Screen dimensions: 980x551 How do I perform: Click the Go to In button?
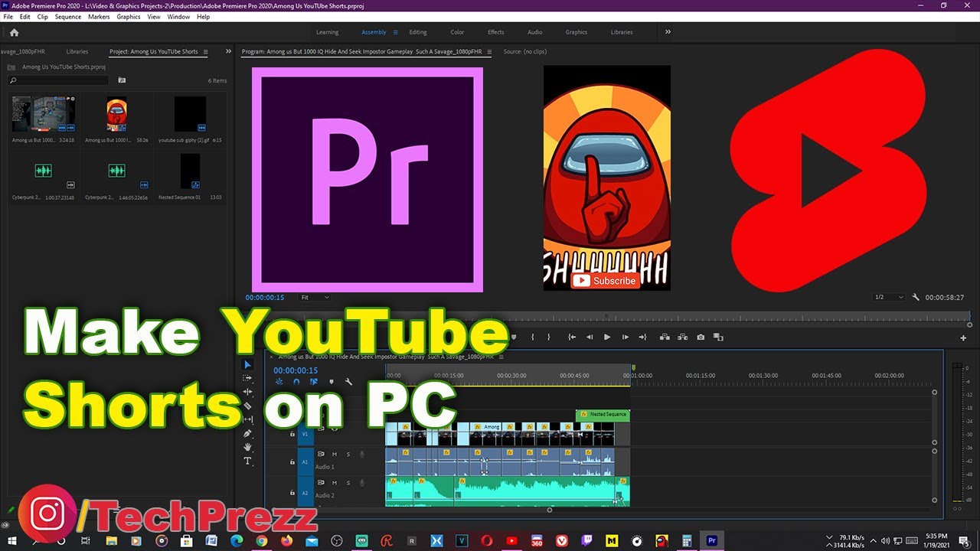pos(571,337)
